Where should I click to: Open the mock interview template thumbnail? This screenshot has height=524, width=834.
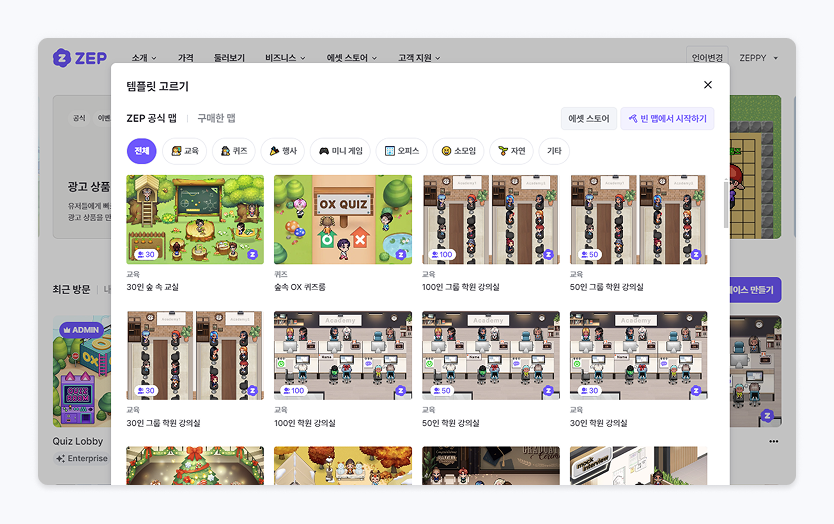tap(639, 465)
